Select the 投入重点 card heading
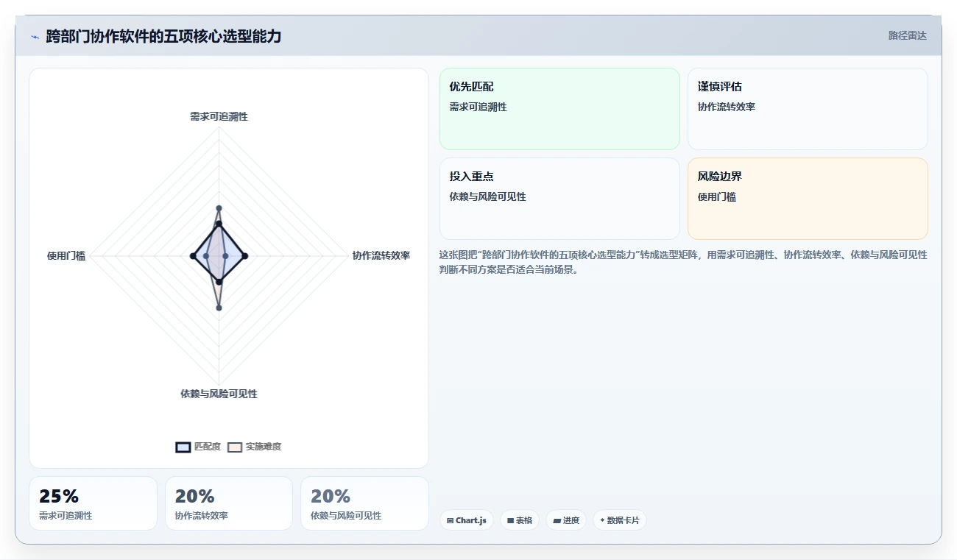The width and height of the screenshot is (957, 560). pyautogui.click(x=471, y=177)
